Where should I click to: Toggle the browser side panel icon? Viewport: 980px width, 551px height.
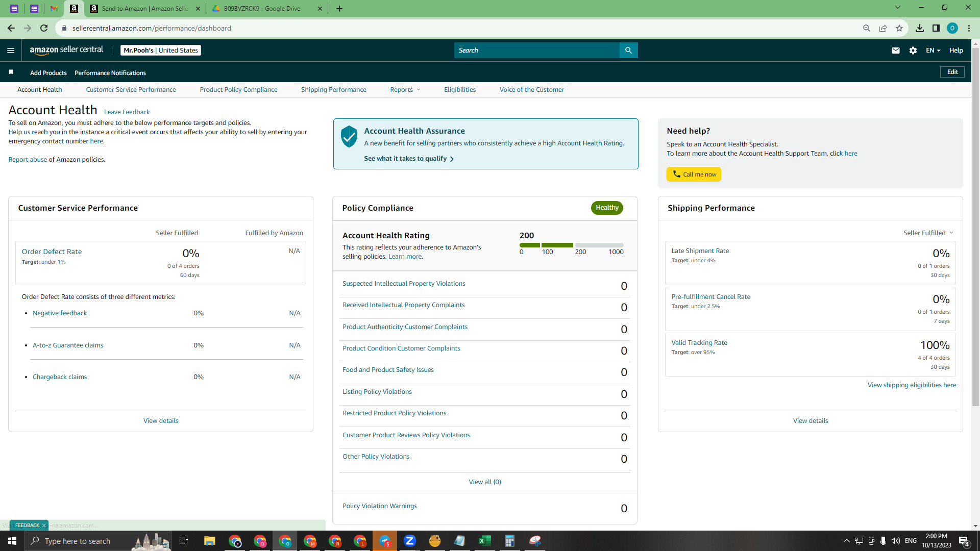click(936, 28)
